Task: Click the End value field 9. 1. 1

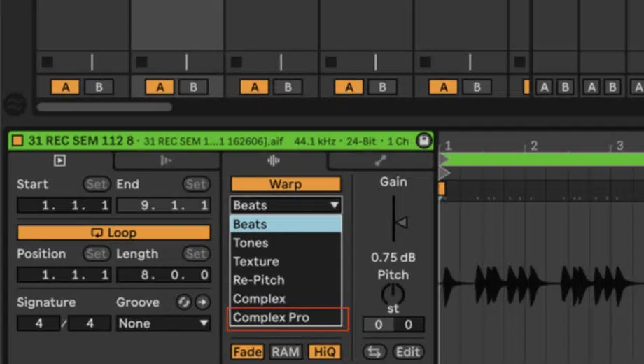Action: (164, 205)
